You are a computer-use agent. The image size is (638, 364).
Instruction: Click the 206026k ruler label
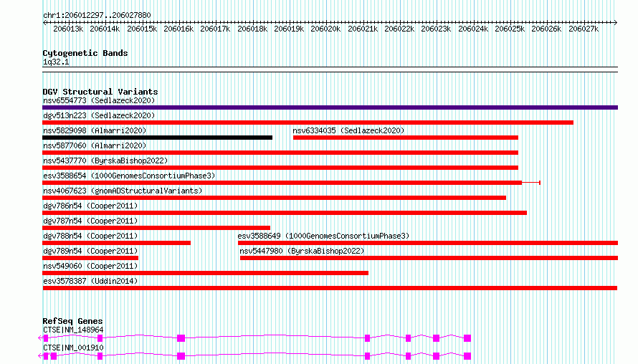point(546,29)
